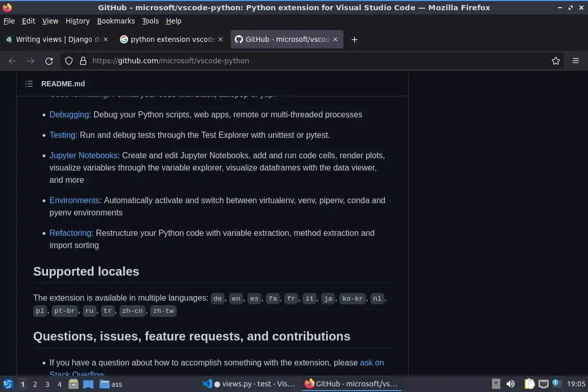Click the removable media eject tray icon
Screen dimensions: 588x392
pos(496,384)
